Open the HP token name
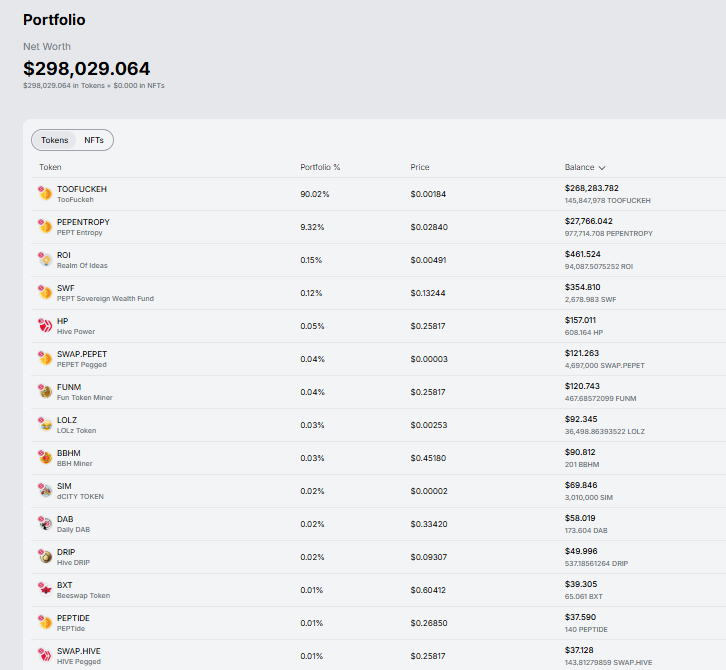 pos(63,321)
